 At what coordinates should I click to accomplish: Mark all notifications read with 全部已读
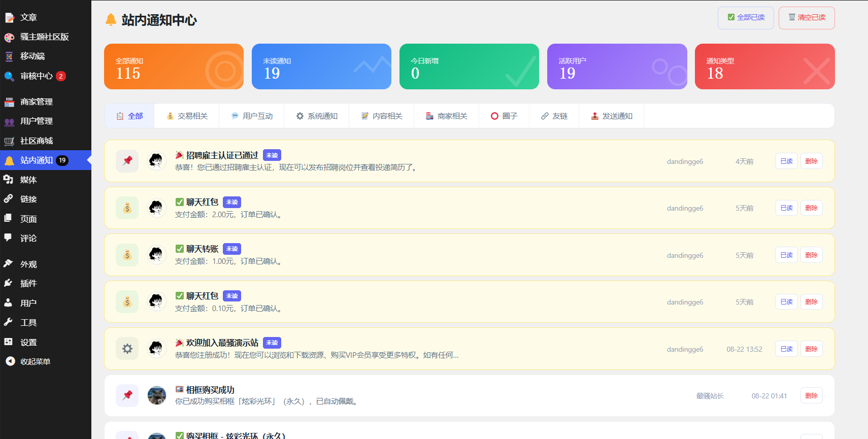coord(746,18)
